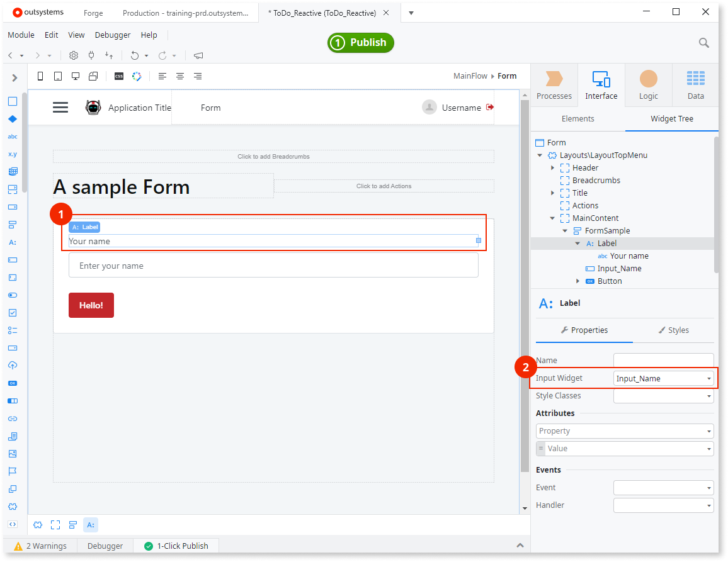Collapse the MainContent tree node

pyautogui.click(x=552, y=218)
